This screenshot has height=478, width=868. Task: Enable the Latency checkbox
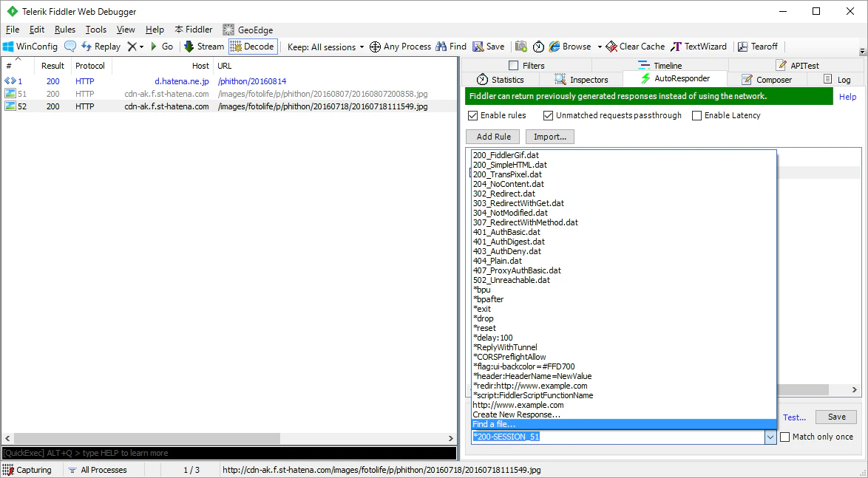pyautogui.click(x=697, y=116)
